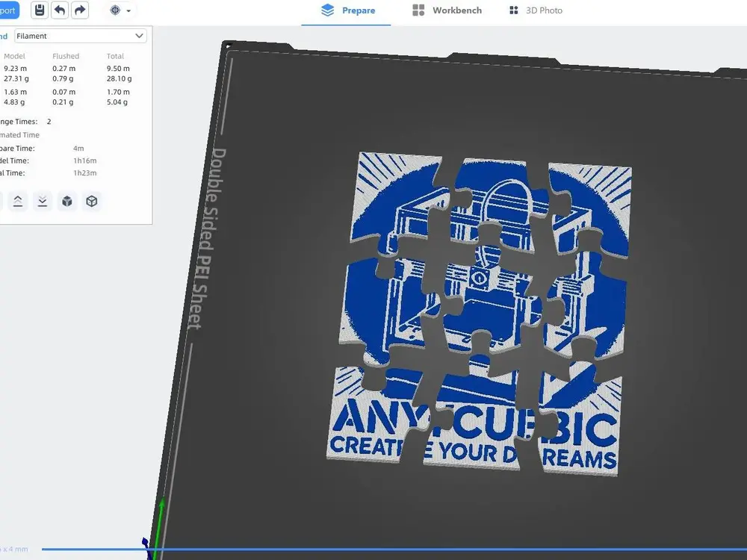Click the '28.10 g' total value
The width and height of the screenshot is (747, 560).
click(x=119, y=78)
